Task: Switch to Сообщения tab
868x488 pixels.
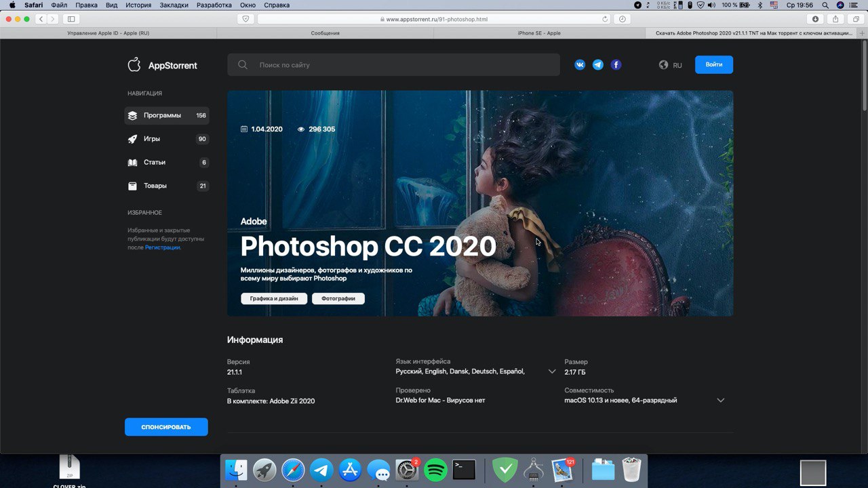Action: pos(325,33)
